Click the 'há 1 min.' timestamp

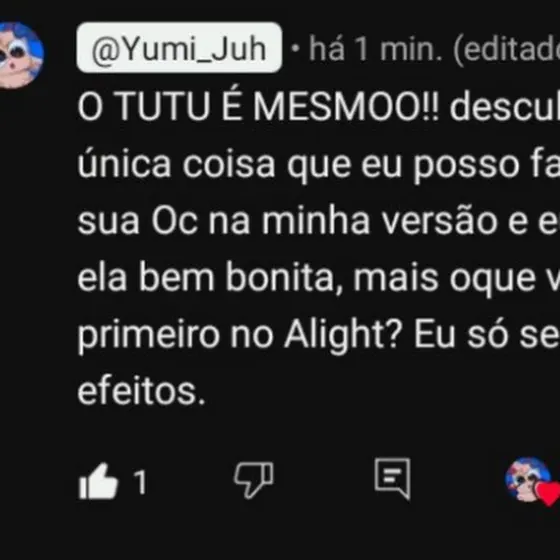(x=375, y=49)
